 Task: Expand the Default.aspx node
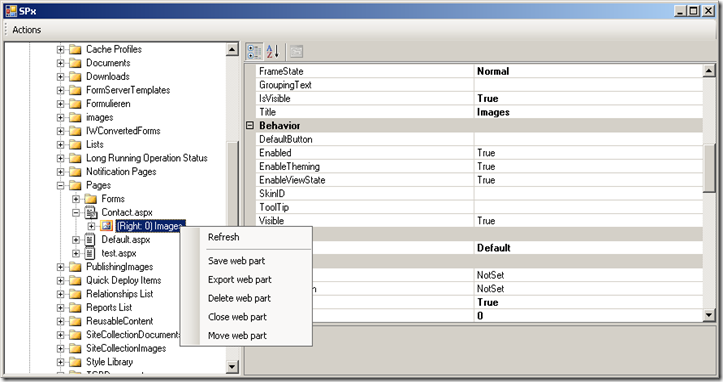click(x=76, y=239)
